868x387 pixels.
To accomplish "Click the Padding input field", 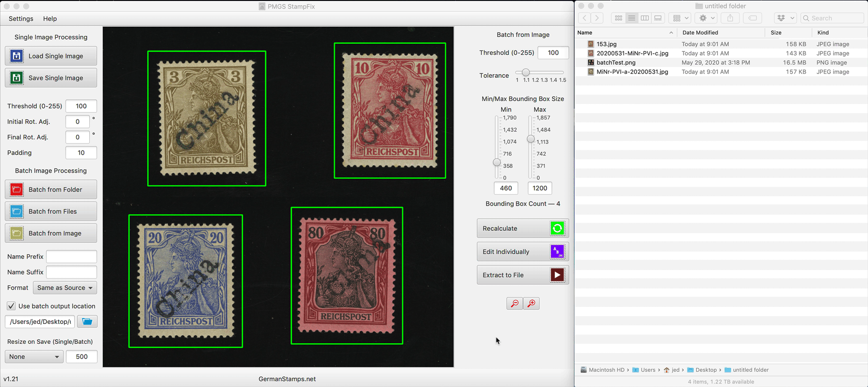I will pos(81,152).
